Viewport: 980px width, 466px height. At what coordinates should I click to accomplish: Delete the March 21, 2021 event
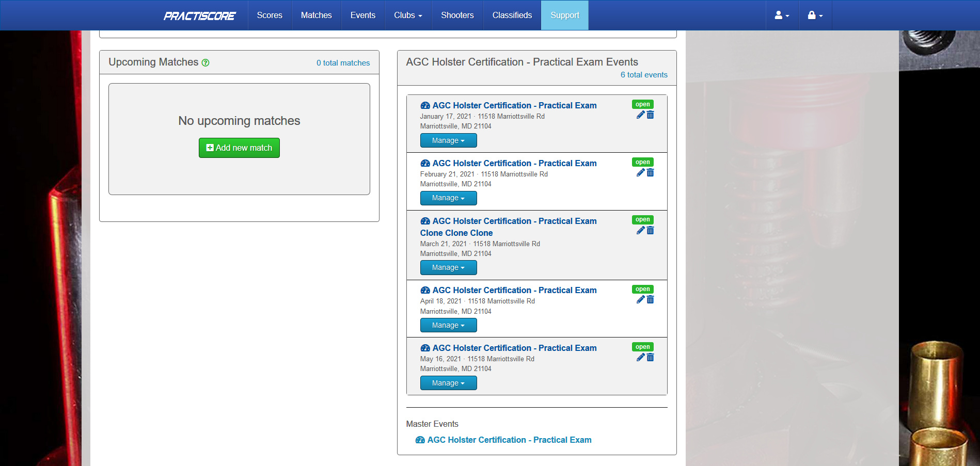point(651,231)
